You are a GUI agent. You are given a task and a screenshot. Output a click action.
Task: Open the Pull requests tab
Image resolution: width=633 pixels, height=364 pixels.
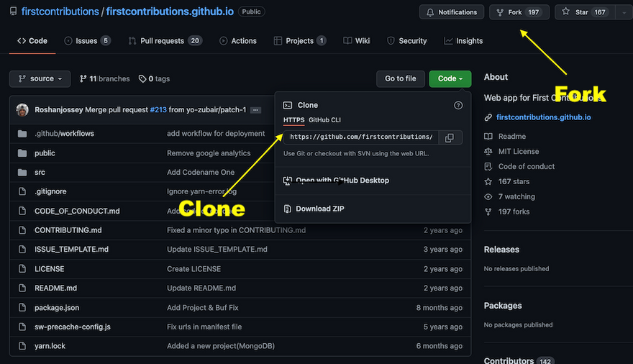point(165,41)
